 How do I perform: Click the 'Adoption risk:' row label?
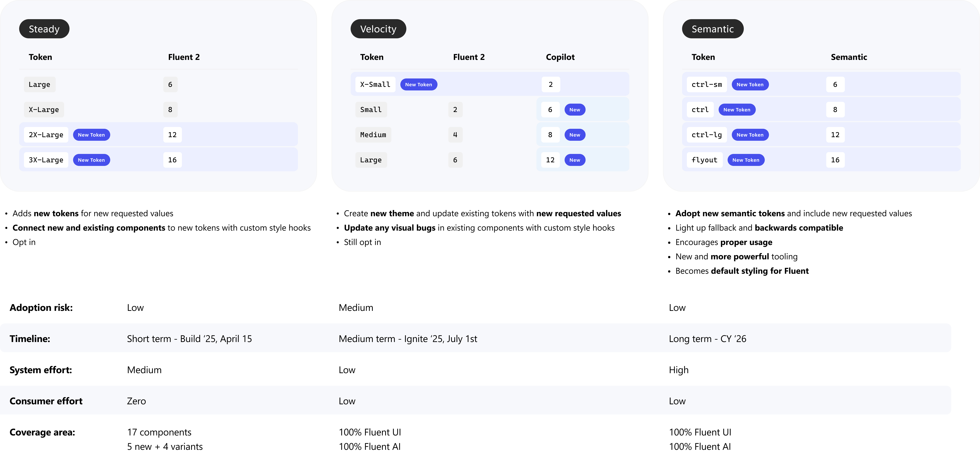[41, 307]
